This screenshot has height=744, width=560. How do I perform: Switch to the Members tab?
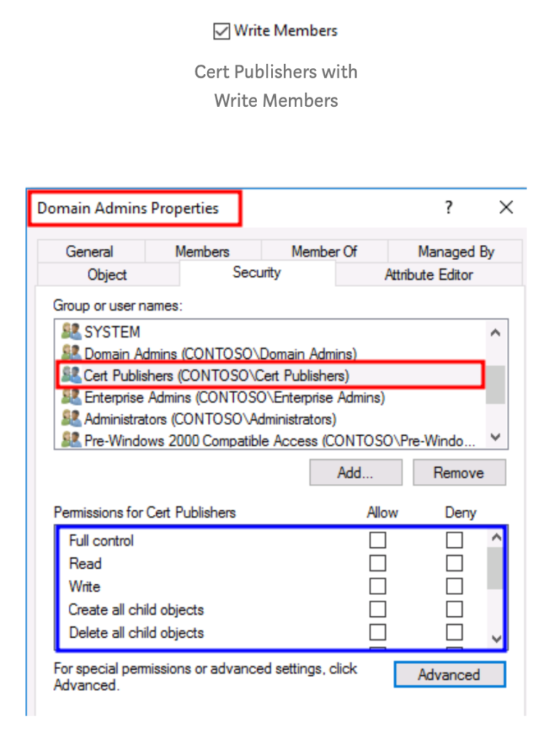202,251
